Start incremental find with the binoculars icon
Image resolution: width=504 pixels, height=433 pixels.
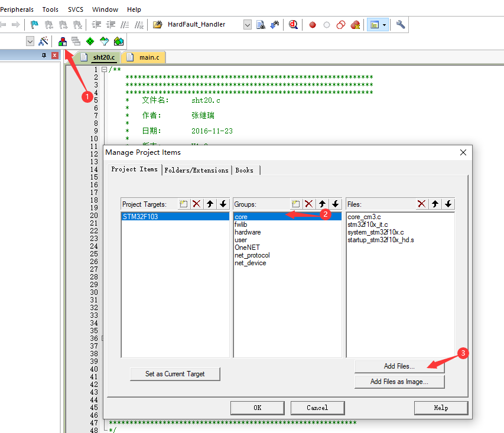[275, 24]
